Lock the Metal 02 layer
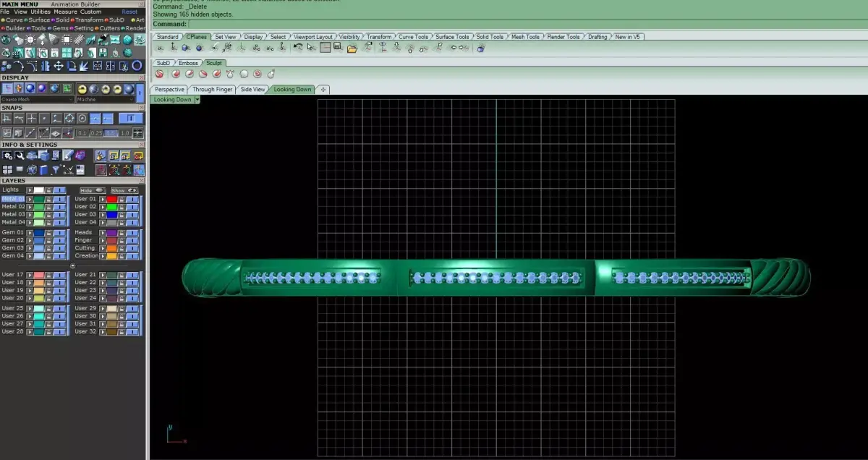 [x=48, y=207]
